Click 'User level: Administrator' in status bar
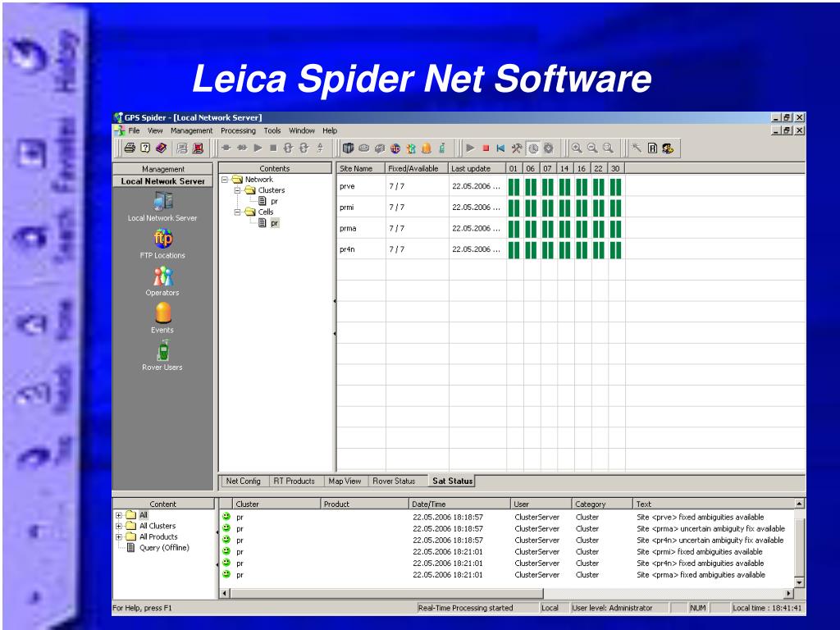 coord(612,608)
